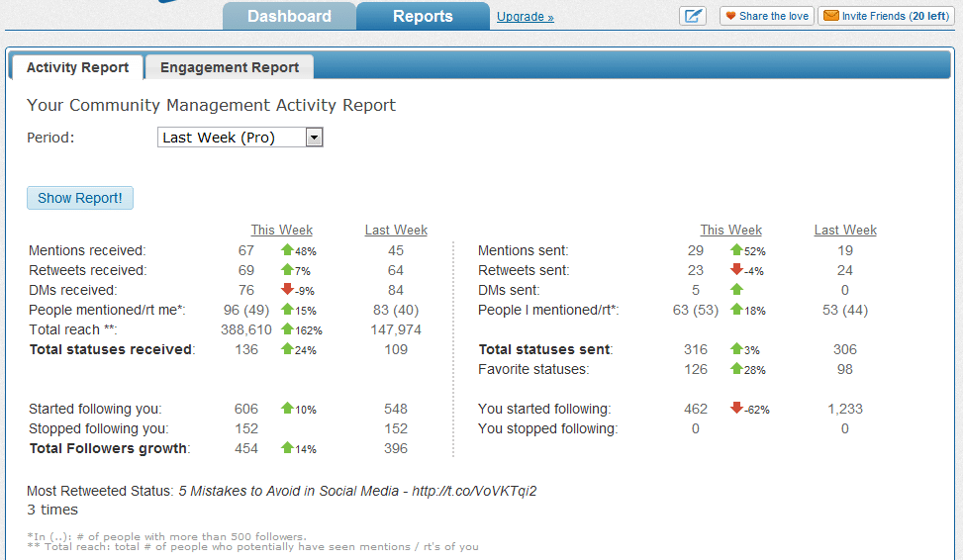
Task: Click green arrow for People mentioned/rt me
Action: pos(287,309)
